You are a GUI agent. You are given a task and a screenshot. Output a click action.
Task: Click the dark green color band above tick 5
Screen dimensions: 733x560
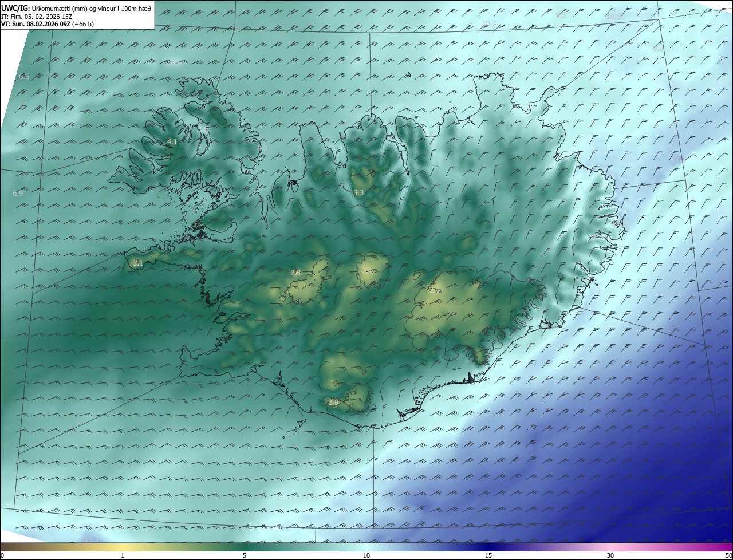pos(245,547)
